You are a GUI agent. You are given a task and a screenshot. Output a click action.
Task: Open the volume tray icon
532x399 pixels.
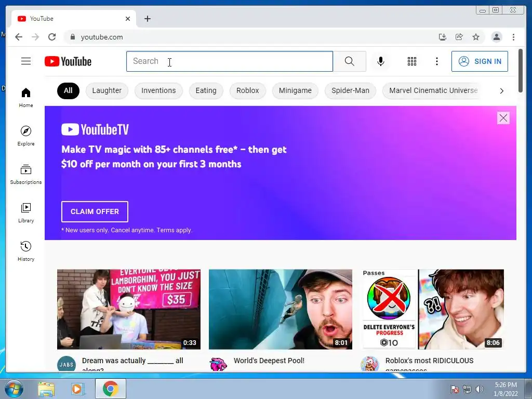480,389
